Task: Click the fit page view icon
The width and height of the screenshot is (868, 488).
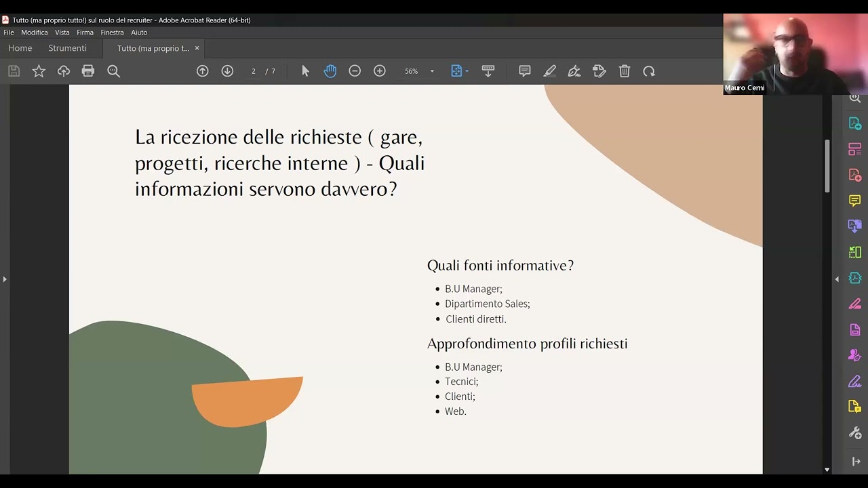Action: (456, 71)
